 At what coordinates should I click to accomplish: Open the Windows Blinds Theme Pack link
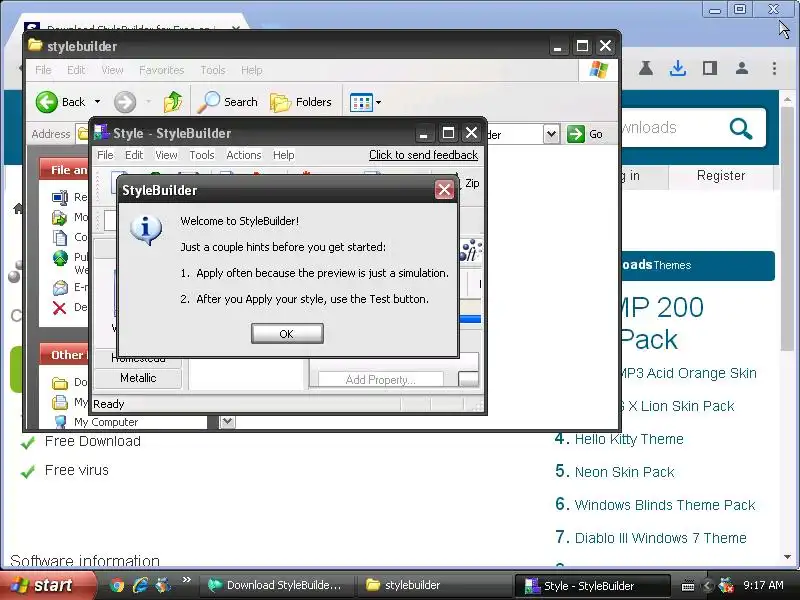click(x=665, y=505)
